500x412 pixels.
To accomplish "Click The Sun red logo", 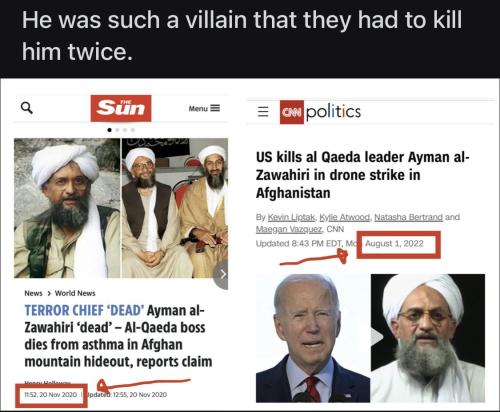I will pyautogui.click(x=121, y=108).
